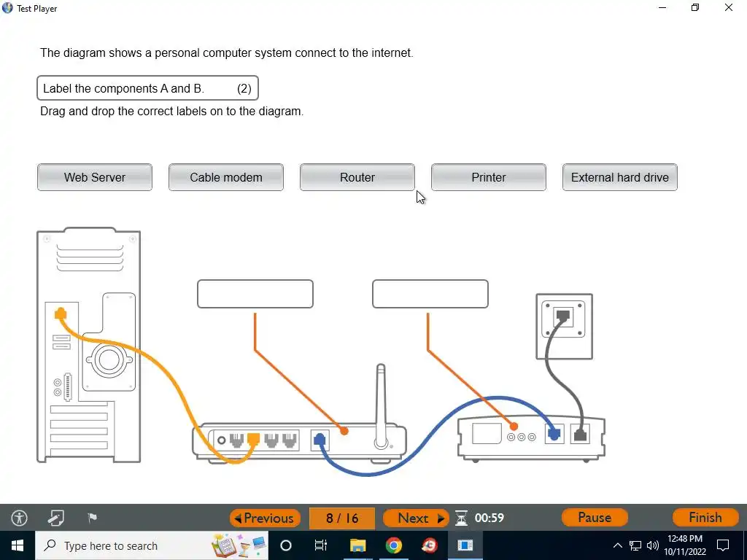Open Cortana circle icon
747x560 pixels.
(286, 545)
